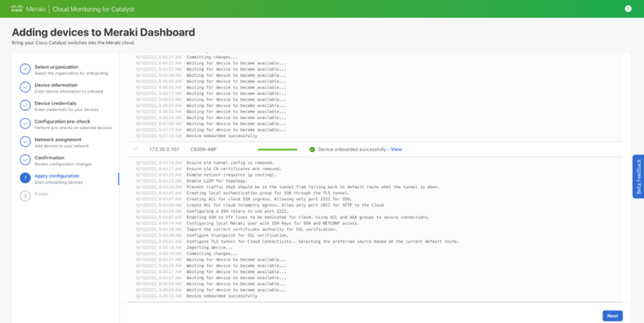This screenshot has width=644, height=323.
Task: Select the Apply configuration step
Action: click(57, 176)
